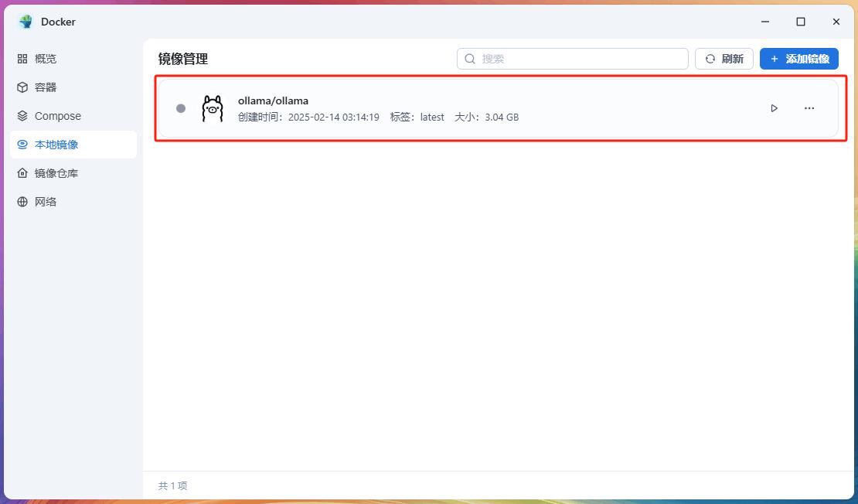The width and height of the screenshot is (858, 504).
Task: Click the 刷新 refresh button
Action: pos(724,59)
